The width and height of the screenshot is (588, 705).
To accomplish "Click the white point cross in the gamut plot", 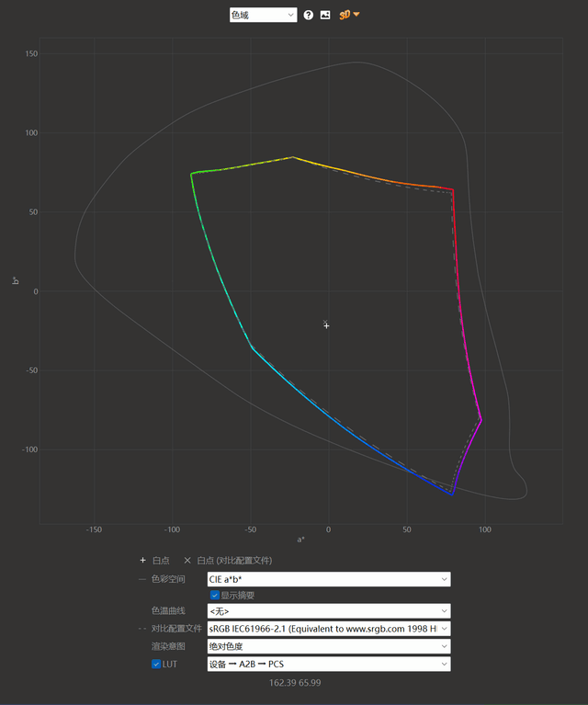I will coord(326,325).
